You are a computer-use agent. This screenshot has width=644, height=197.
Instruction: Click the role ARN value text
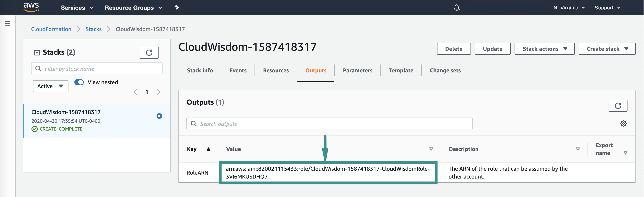(328, 173)
